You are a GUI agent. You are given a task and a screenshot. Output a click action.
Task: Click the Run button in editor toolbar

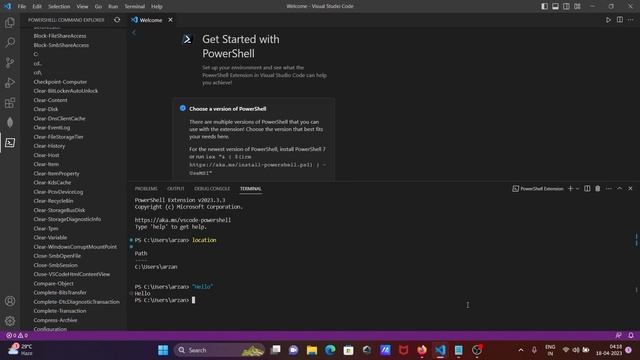pyautogui.click(x=608, y=20)
